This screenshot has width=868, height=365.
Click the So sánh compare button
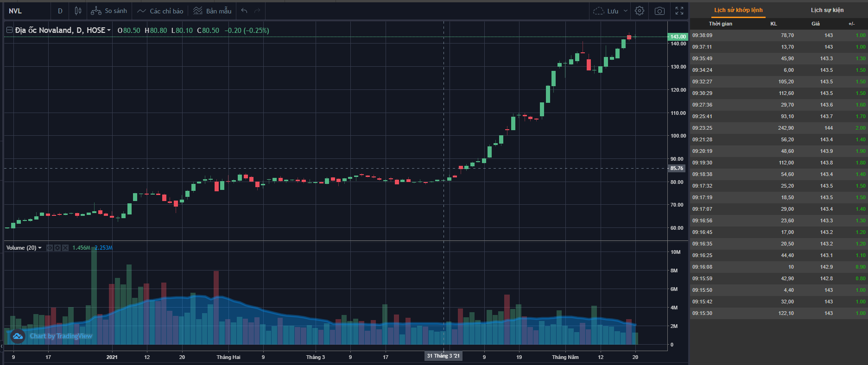109,11
